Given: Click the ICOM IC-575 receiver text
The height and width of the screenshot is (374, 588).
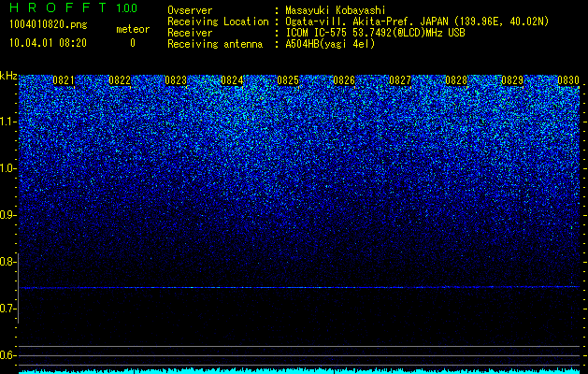Looking at the screenshot, I should (x=375, y=33).
